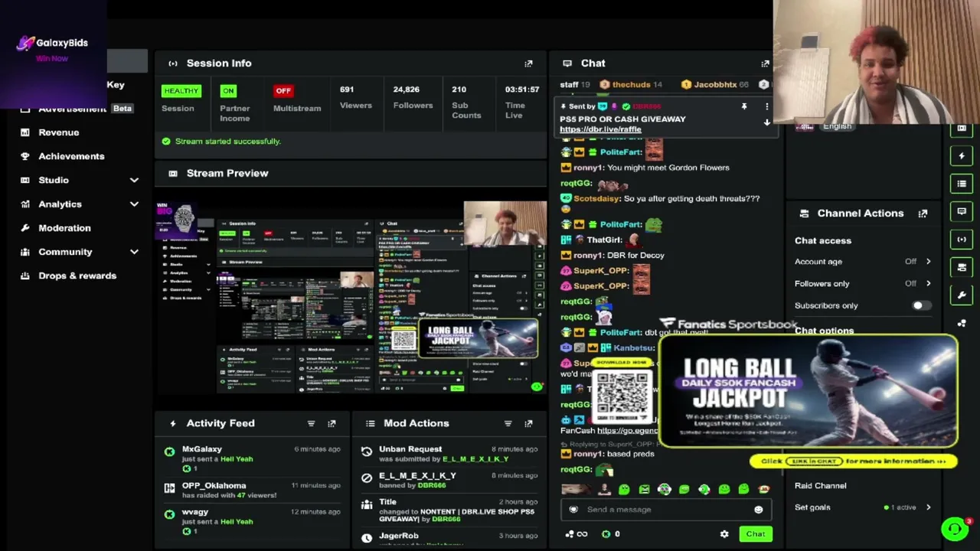Open the Activity Feed filter icon
The height and width of the screenshot is (551, 980).
click(311, 423)
